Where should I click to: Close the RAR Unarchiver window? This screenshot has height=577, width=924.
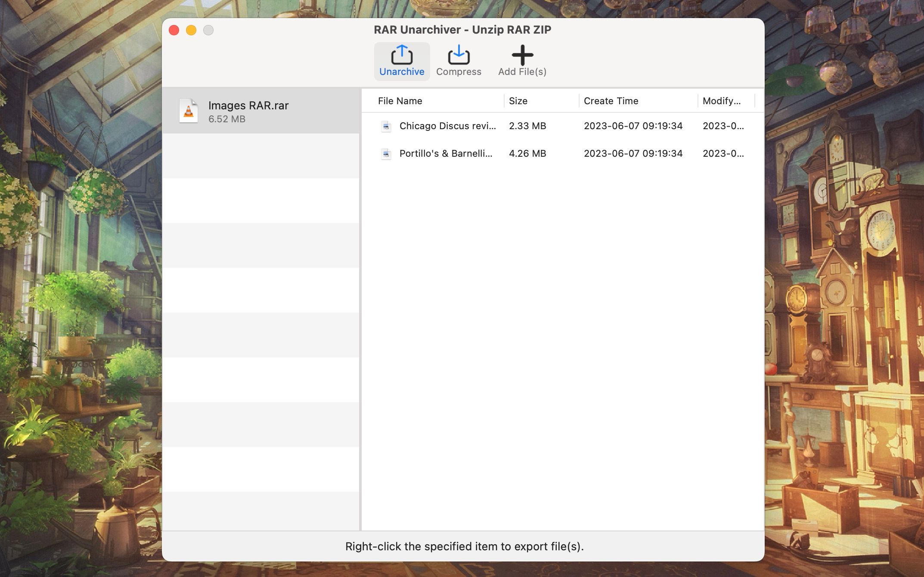(x=174, y=30)
